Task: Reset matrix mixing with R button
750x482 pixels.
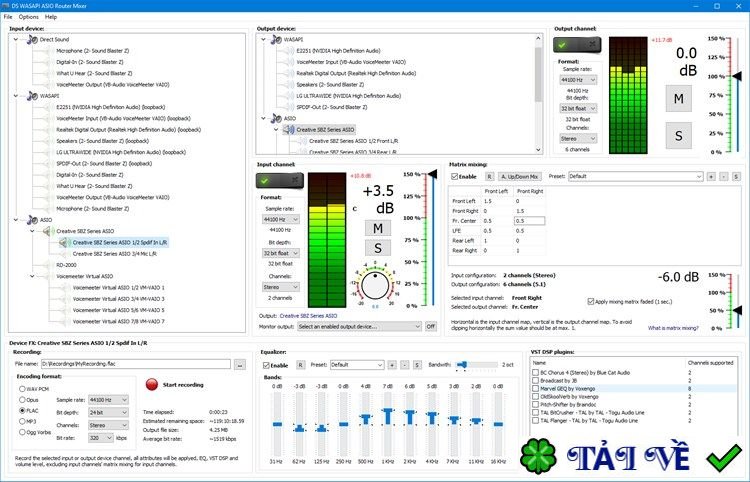Action: click(489, 176)
